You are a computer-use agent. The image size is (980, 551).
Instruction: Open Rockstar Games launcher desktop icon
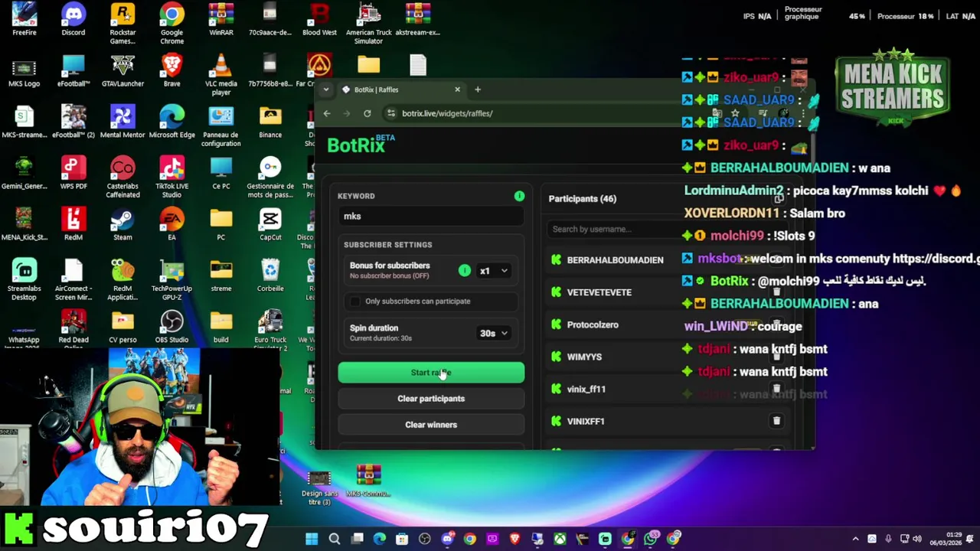[122, 23]
